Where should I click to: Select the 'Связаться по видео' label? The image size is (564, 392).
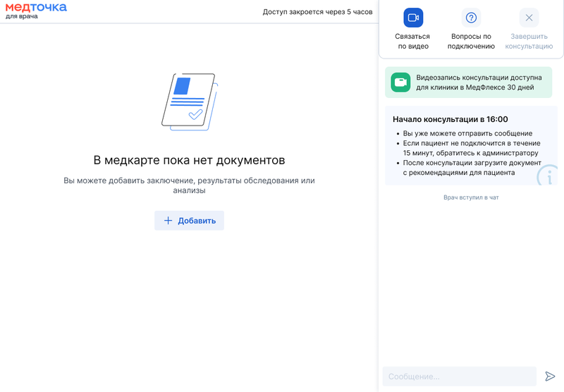413,41
